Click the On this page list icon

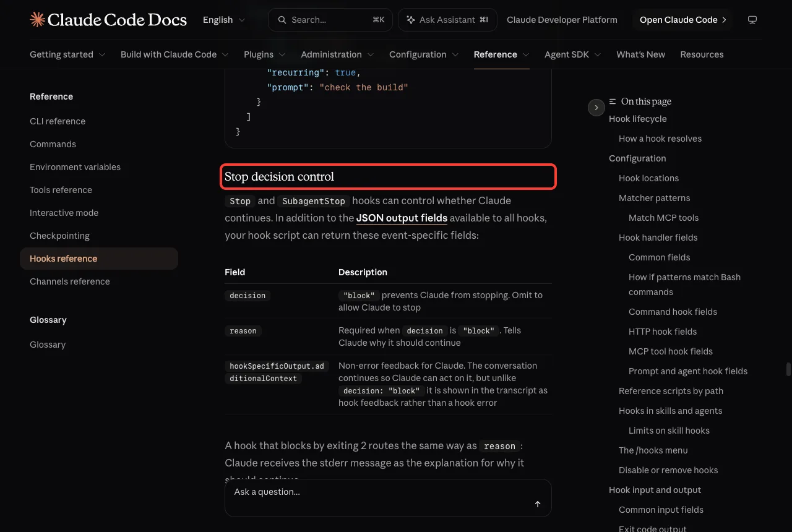613,101
